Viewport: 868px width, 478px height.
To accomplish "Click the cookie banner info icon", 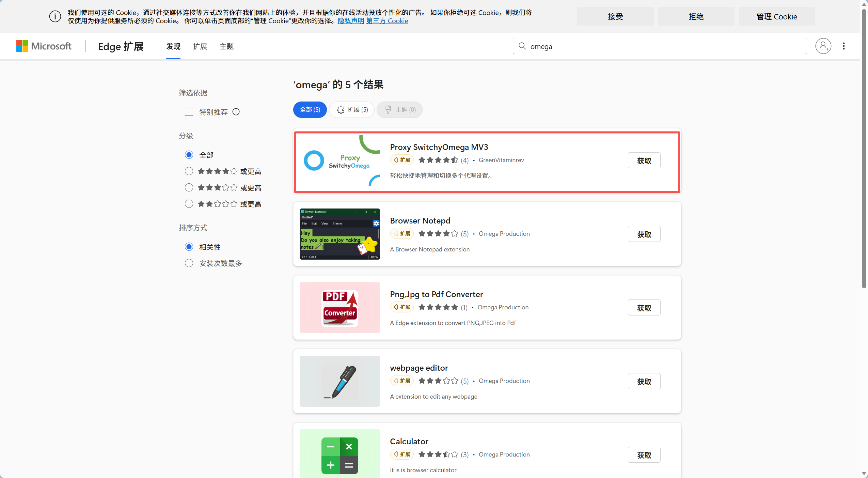I will point(55,16).
